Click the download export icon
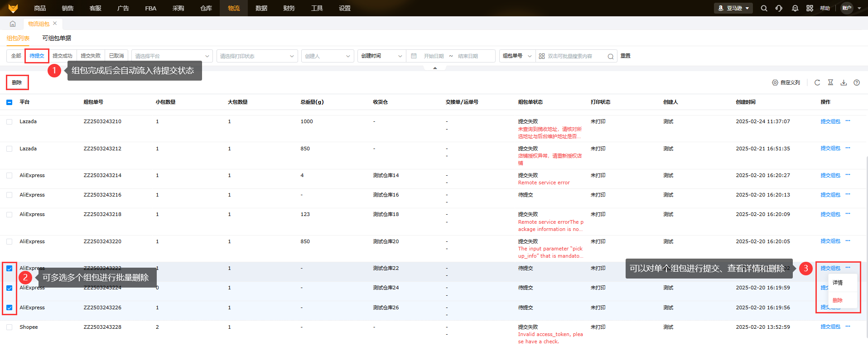The height and width of the screenshot is (346, 868). pyautogui.click(x=844, y=82)
